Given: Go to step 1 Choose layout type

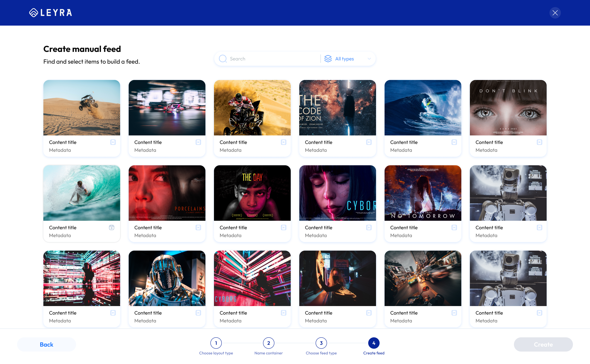Looking at the screenshot, I should click(216, 343).
